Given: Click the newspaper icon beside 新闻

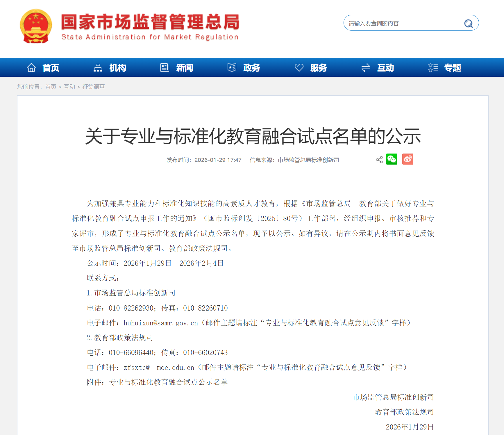Looking at the screenshot, I should (x=165, y=68).
